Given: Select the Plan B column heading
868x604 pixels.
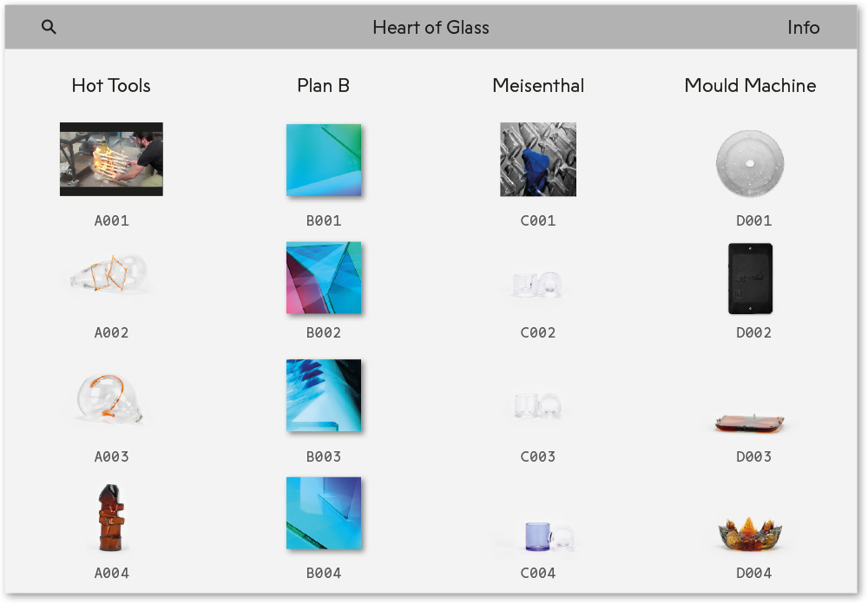Looking at the screenshot, I should tap(323, 85).
